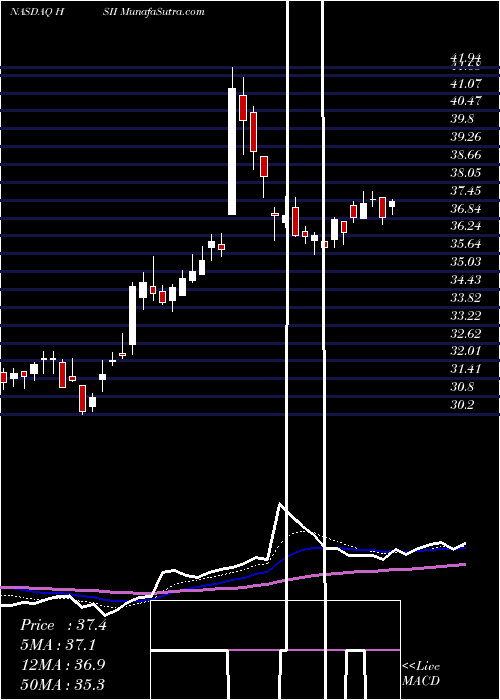Click the 38.05 price level label

click(x=466, y=173)
